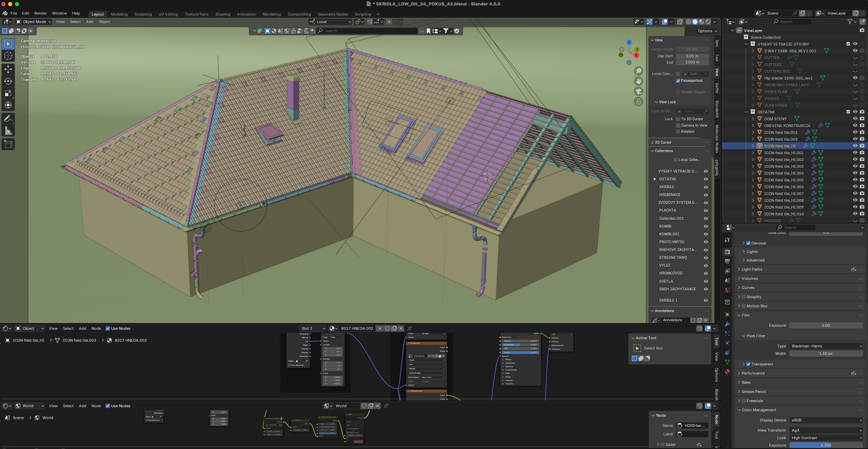Select the Measure tool
The height and width of the screenshot is (449, 868).
click(x=8, y=131)
